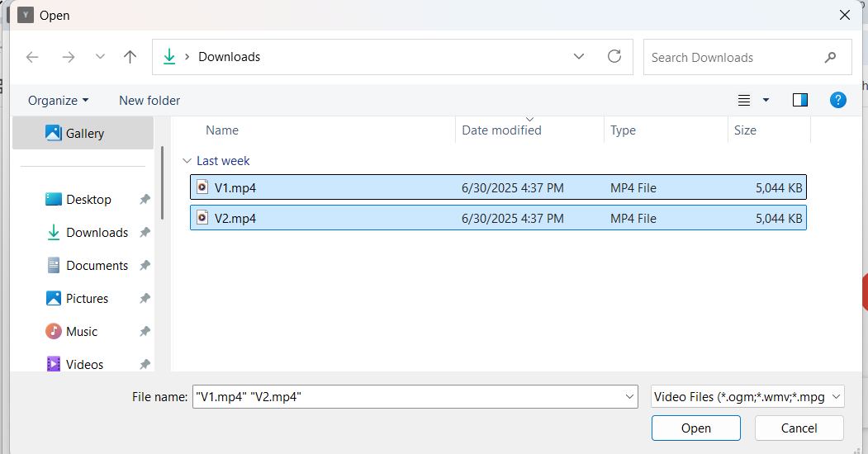Click the view layout list icon

tap(744, 100)
